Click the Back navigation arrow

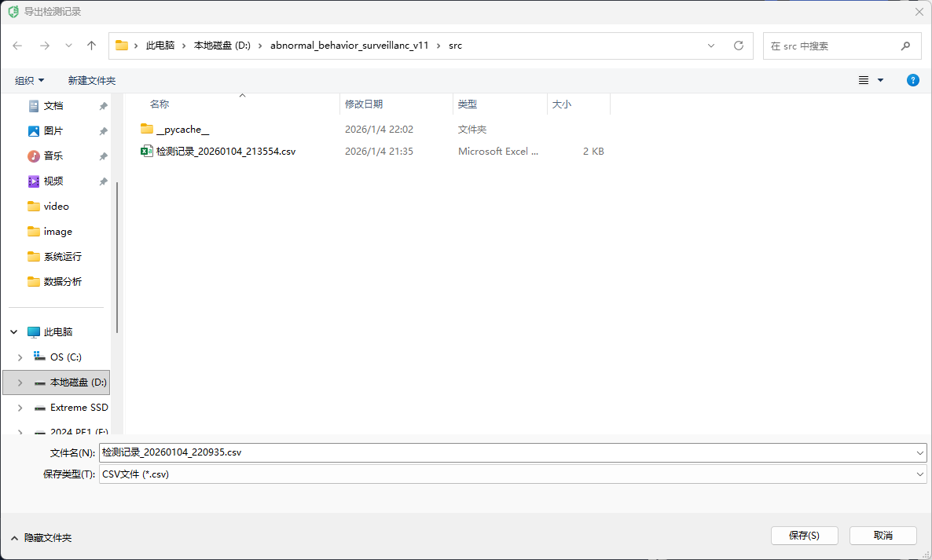pyautogui.click(x=17, y=46)
